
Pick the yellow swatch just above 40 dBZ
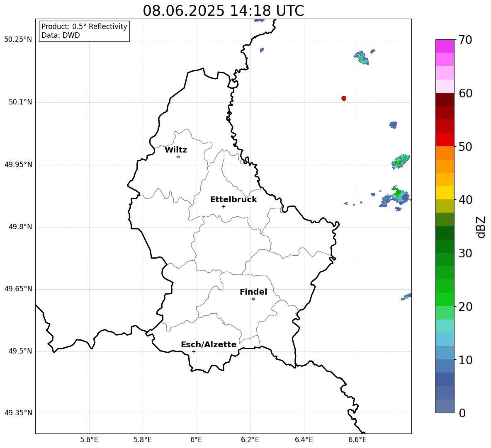click(x=445, y=193)
